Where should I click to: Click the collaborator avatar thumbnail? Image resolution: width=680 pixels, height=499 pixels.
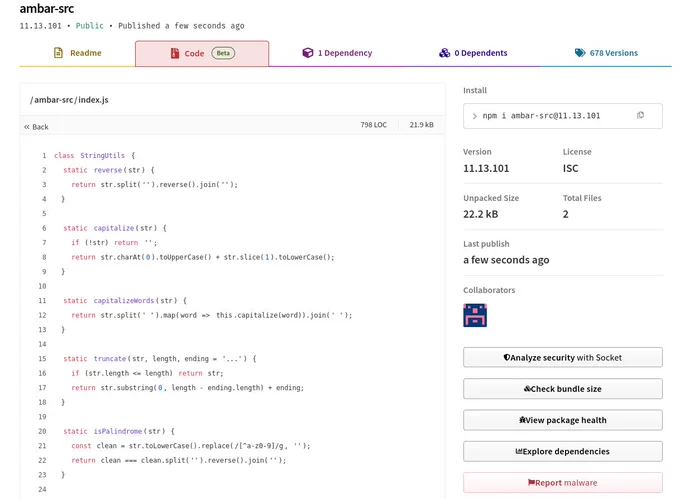coord(475,315)
